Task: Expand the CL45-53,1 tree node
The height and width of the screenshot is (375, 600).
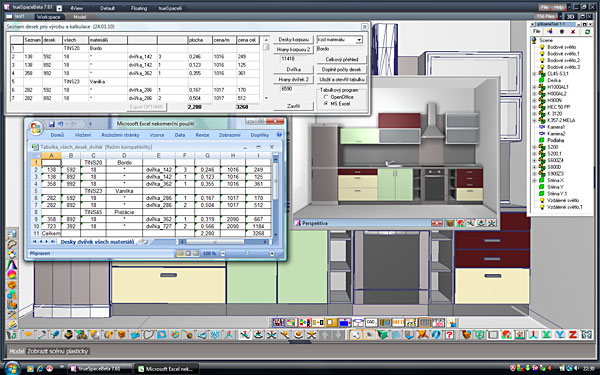Action: (x=535, y=73)
